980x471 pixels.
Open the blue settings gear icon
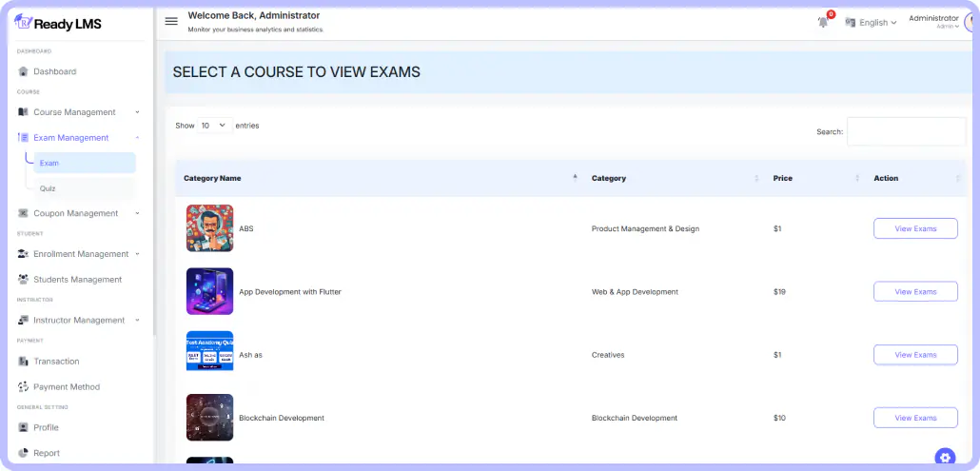pos(944,457)
